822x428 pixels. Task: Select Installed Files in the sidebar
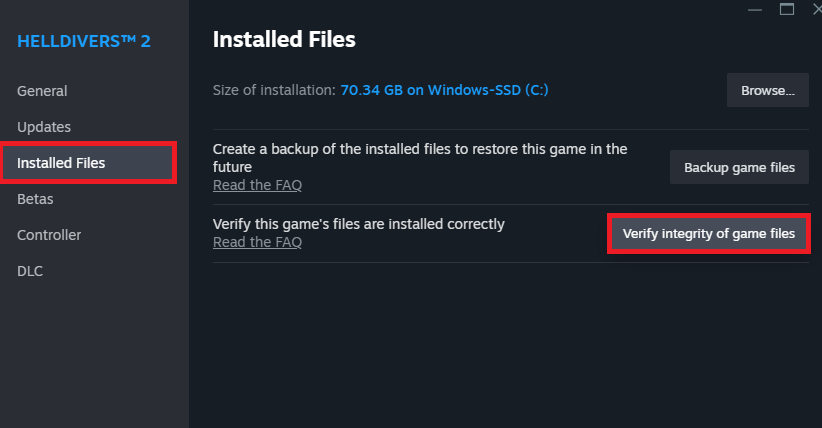[61, 163]
